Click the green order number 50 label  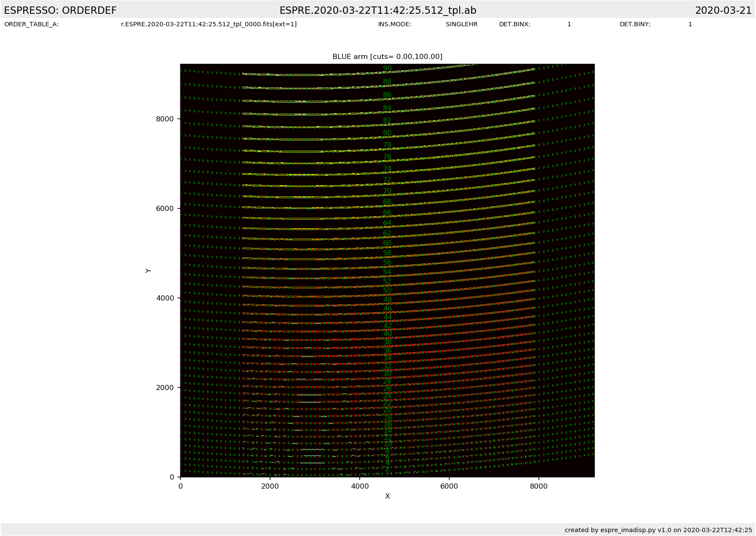pos(387,291)
